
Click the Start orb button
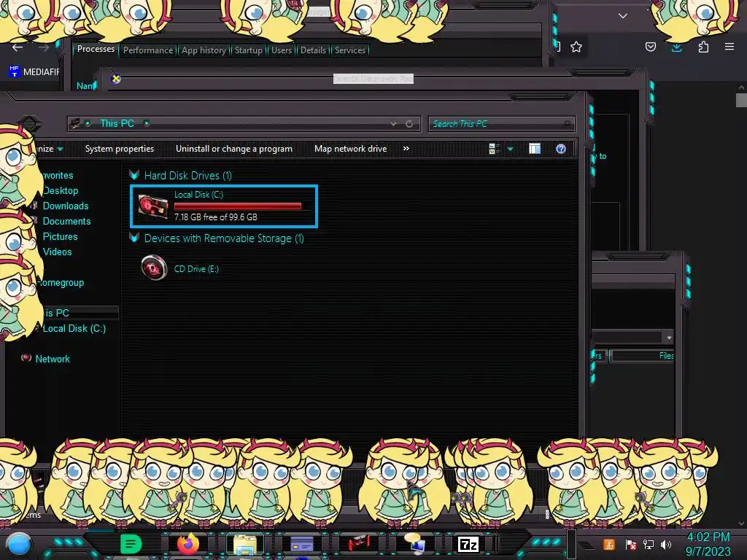pyautogui.click(x=18, y=544)
